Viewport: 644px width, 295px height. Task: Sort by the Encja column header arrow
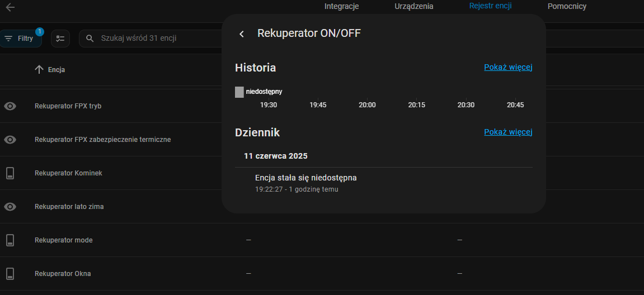click(39, 70)
